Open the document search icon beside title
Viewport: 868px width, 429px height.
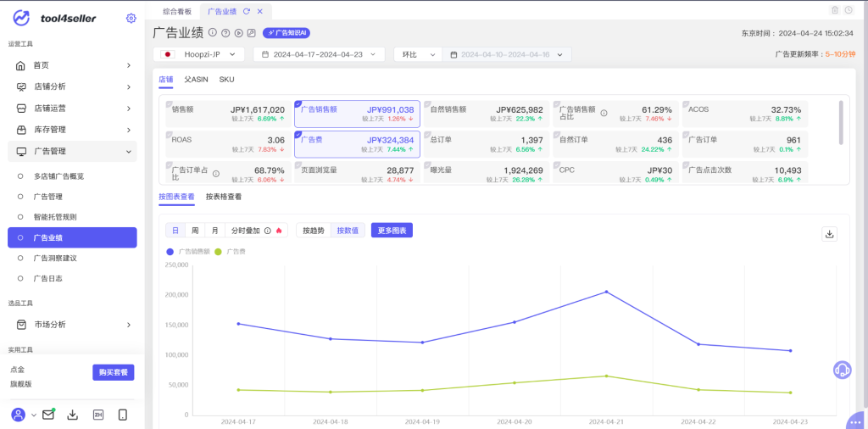pyautogui.click(x=251, y=33)
